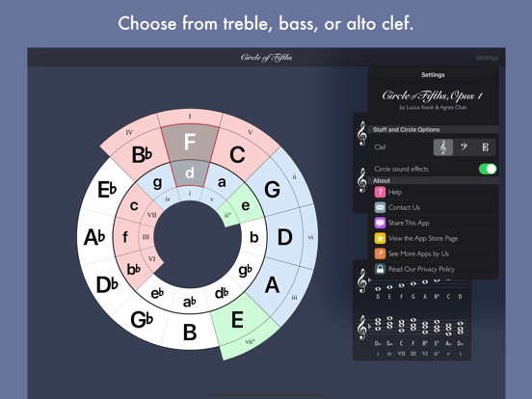Select the alto clef option
This screenshot has width=532, height=399.
485,147
